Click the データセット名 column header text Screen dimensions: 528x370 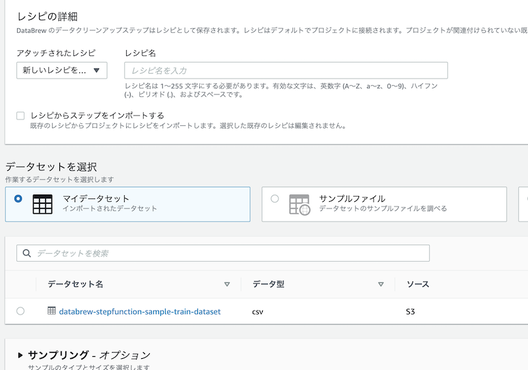pyautogui.click(x=75, y=284)
